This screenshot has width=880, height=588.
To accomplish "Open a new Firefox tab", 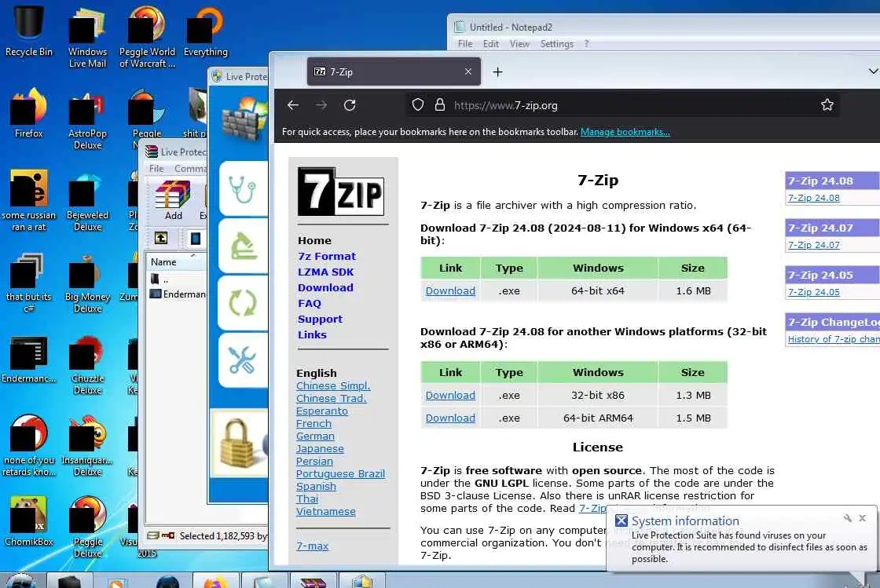I will (498, 71).
